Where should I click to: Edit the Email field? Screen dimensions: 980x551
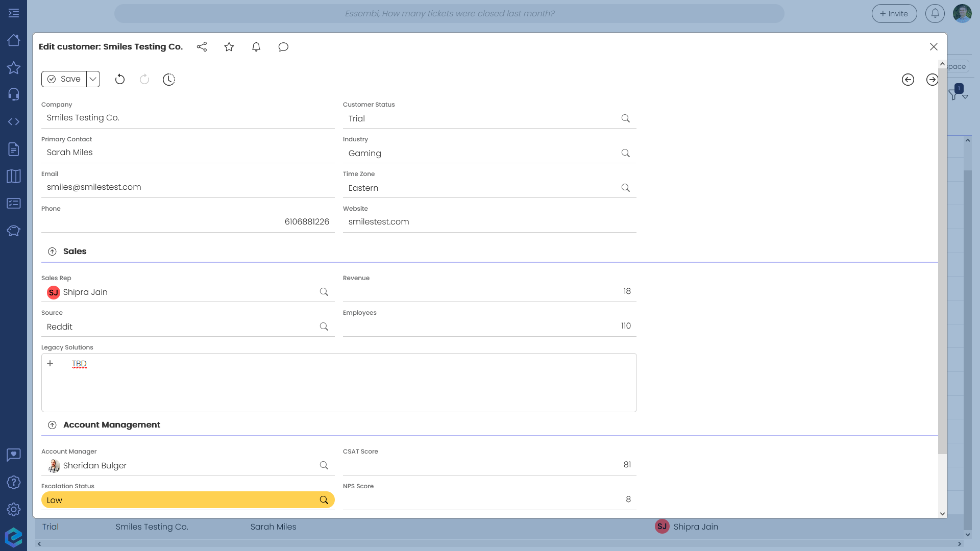point(188,187)
